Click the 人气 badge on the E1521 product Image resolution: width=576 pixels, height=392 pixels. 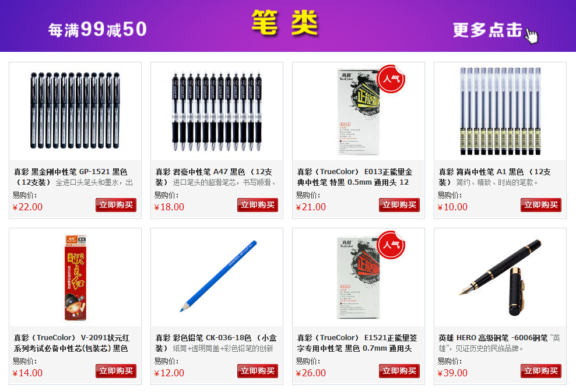point(391,245)
